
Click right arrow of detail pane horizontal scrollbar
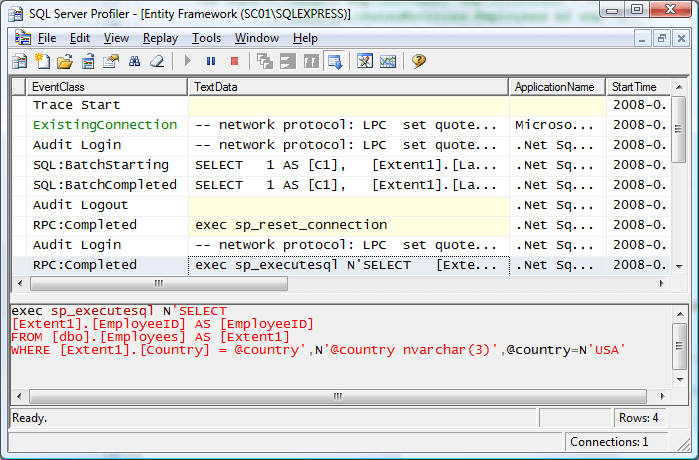point(662,396)
